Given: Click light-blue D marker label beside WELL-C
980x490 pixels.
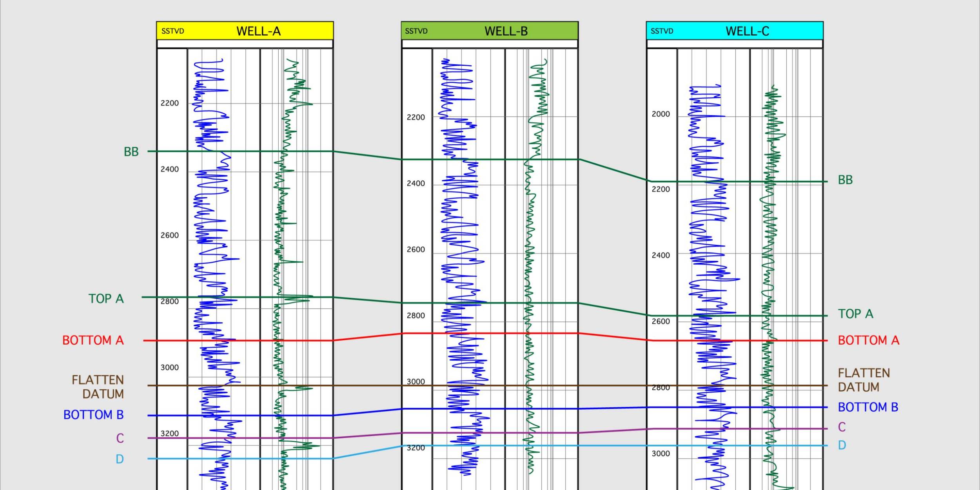Looking at the screenshot, I should point(842,445).
